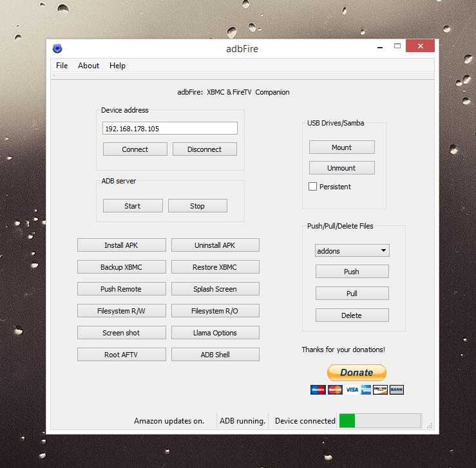Click Restore XBMC button

pos(215,267)
